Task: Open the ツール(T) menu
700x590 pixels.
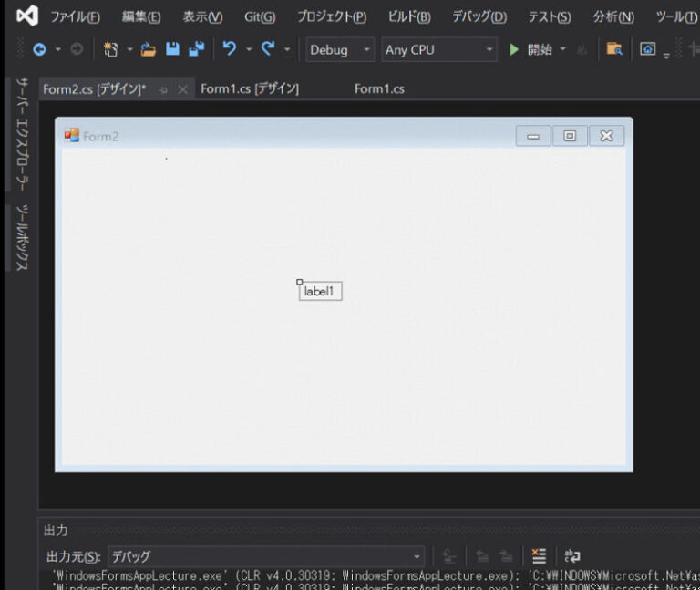Action: pos(676,17)
